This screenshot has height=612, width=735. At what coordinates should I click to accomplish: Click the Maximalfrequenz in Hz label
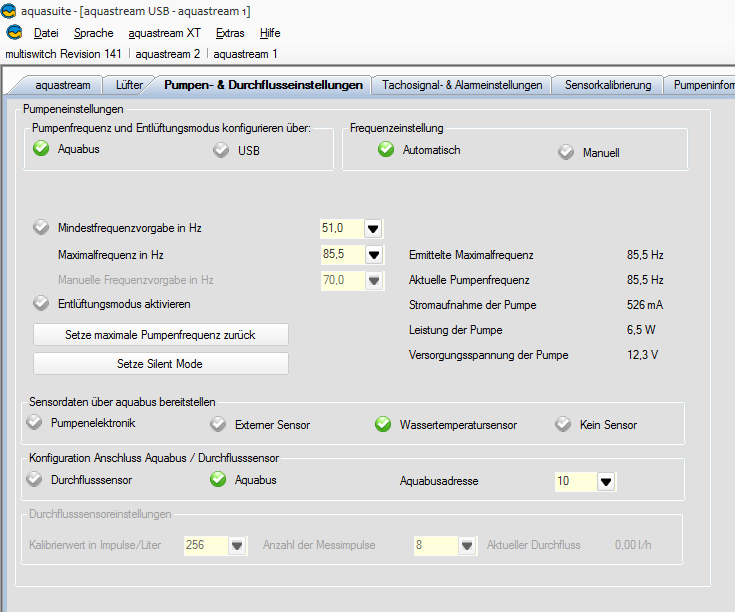(111, 255)
